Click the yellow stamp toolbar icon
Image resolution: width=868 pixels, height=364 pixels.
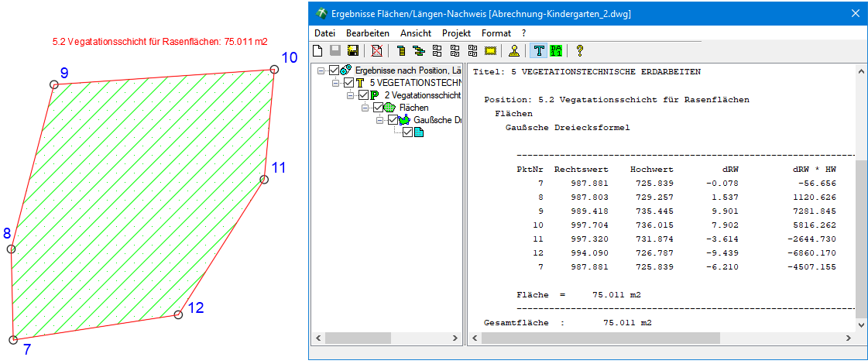click(514, 51)
